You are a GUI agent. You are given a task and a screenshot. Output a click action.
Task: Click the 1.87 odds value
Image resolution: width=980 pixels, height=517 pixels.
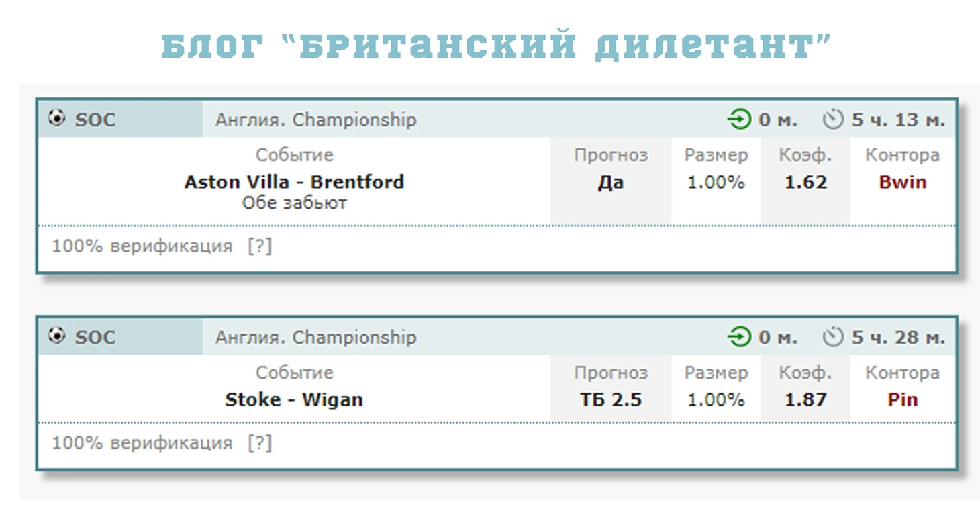point(806,399)
